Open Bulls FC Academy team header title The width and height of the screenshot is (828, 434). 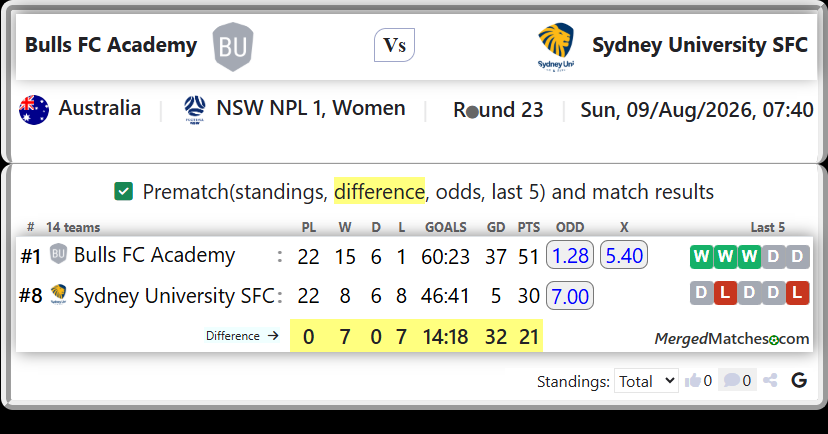click(111, 45)
